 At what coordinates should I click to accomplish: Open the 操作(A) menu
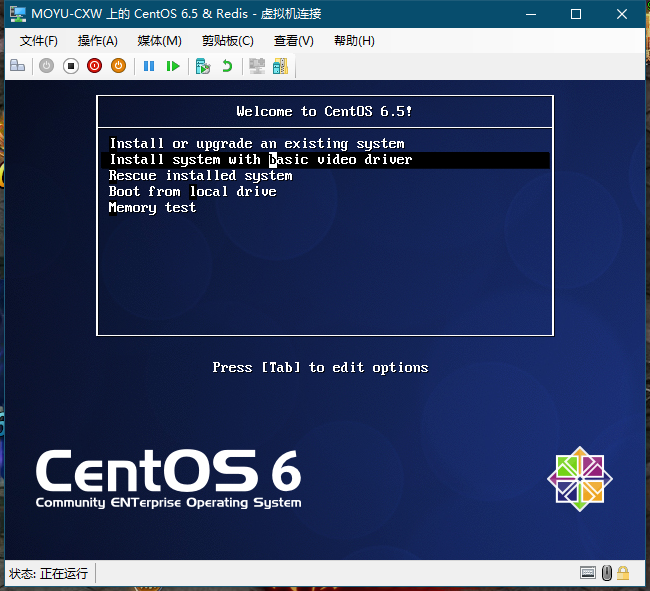[x=98, y=41]
